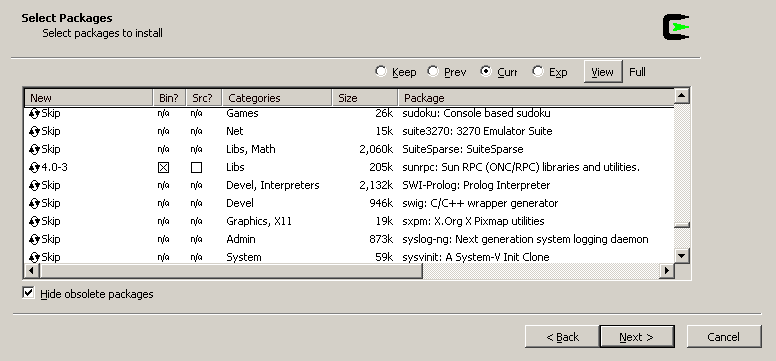Sort by Size column header
776x361 pixels.
[365, 98]
